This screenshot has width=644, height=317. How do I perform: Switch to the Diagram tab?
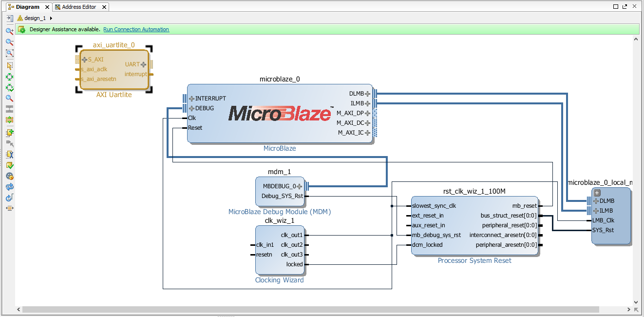pyautogui.click(x=27, y=7)
